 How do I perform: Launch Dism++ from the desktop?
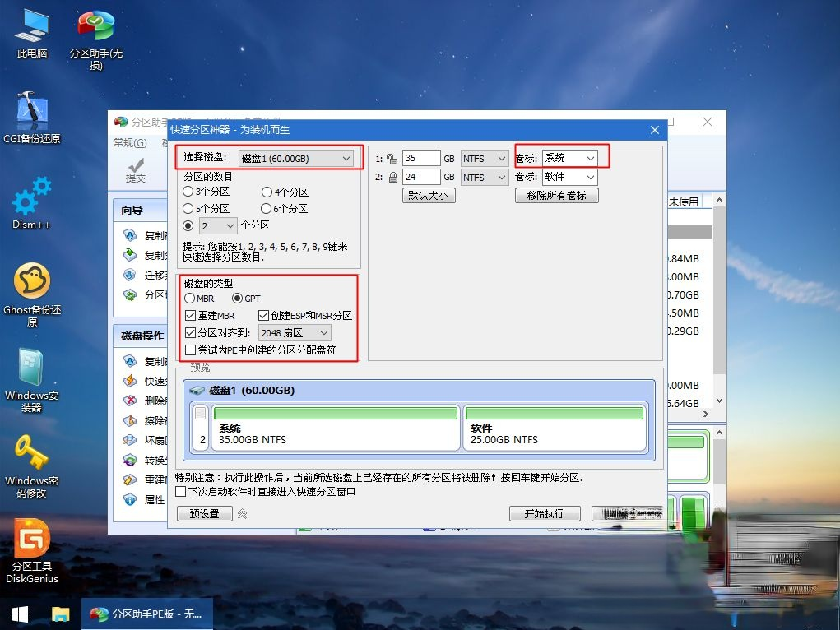click(30, 203)
